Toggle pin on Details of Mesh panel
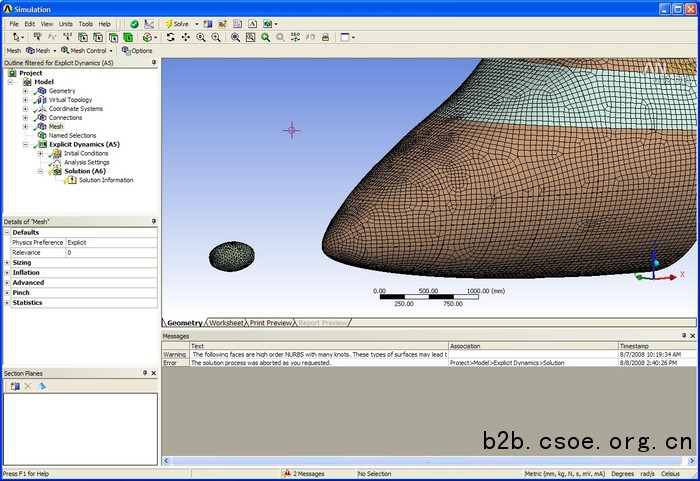The image size is (700, 481). click(153, 221)
